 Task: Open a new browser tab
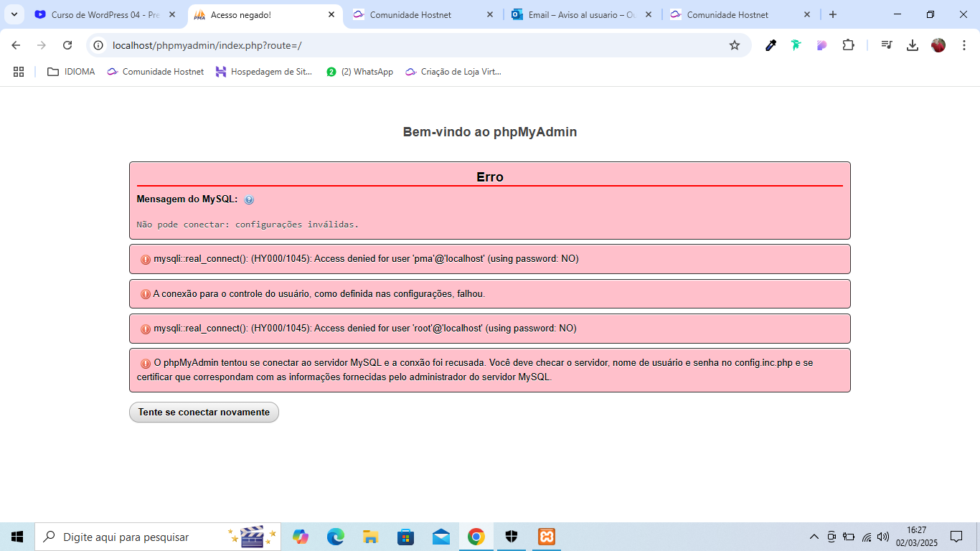833,14
